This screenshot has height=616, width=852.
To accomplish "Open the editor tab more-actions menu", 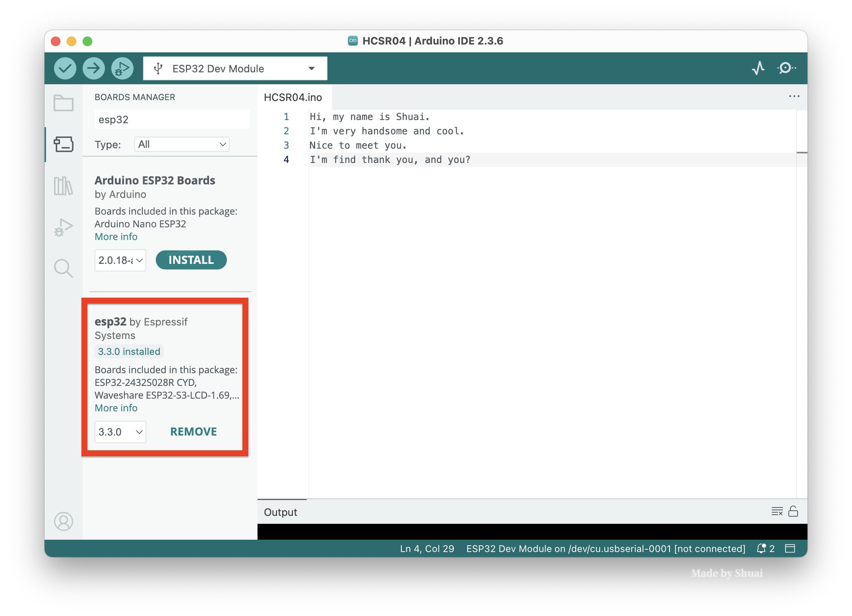I will click(794, 97).
